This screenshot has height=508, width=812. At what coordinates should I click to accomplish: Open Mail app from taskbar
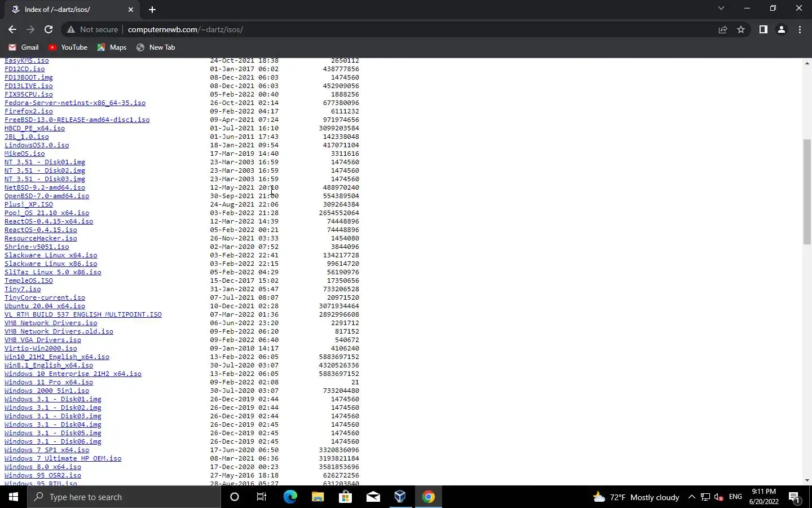click(373, 497)
